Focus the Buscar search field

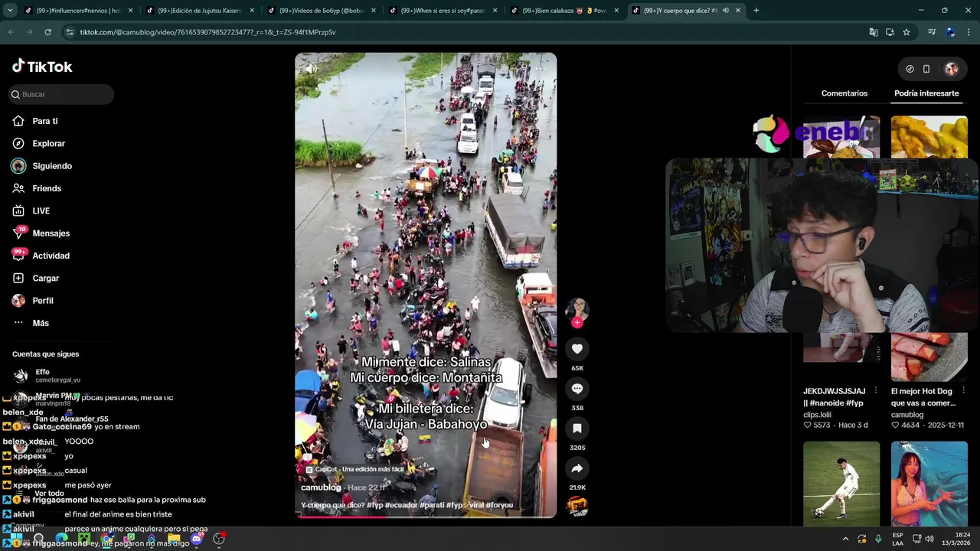pyautogui.click(x=62, y=94)
